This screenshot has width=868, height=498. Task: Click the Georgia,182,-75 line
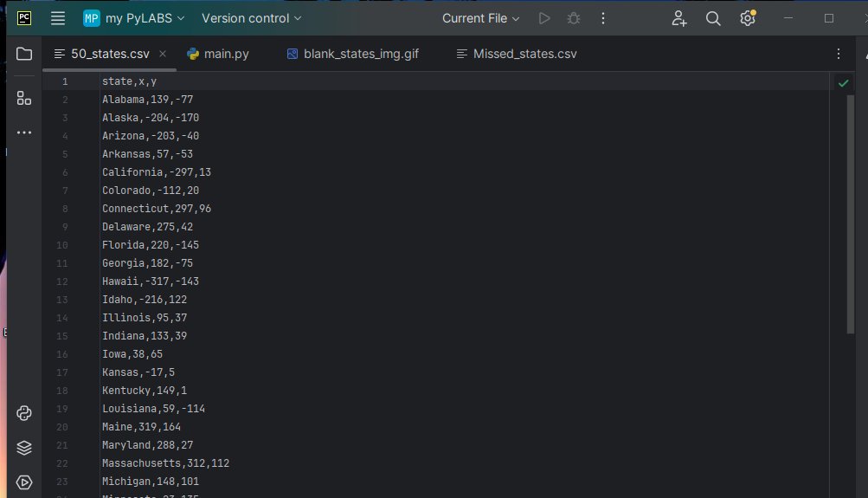coord(147,263)
